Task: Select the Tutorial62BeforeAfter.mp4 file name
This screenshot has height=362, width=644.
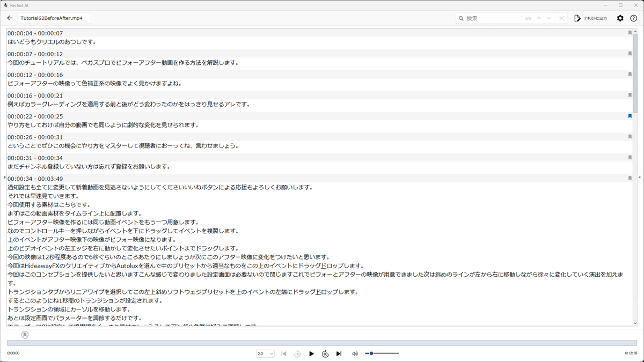Action: coord(52,18)
